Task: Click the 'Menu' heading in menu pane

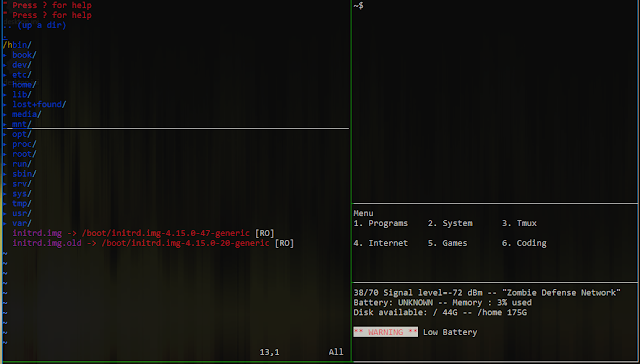Action: (x=363, y=213)
